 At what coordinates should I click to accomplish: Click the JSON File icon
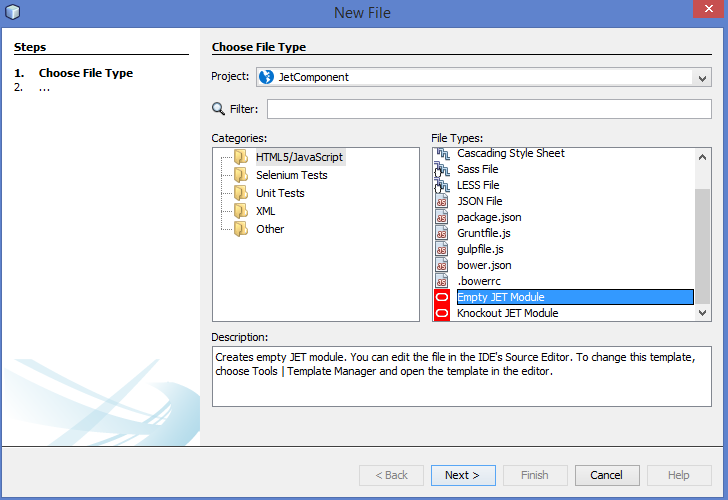(x=442, y=201)
